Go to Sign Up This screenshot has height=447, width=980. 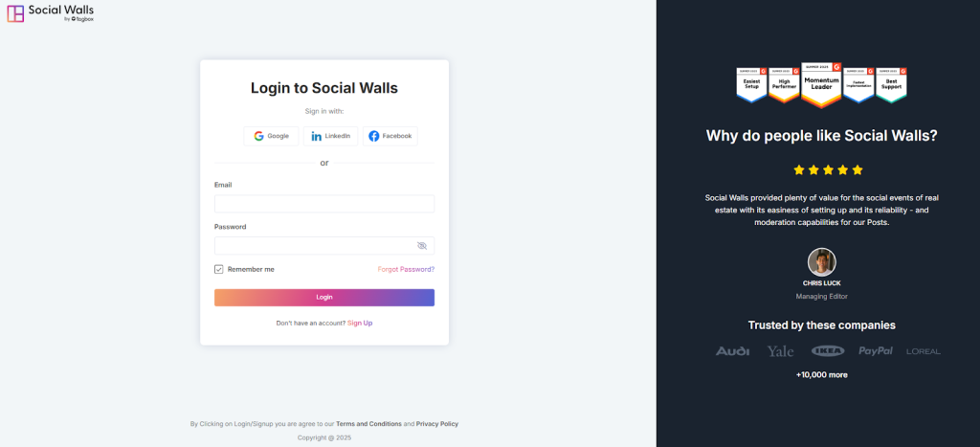click(x=360, y=324)
